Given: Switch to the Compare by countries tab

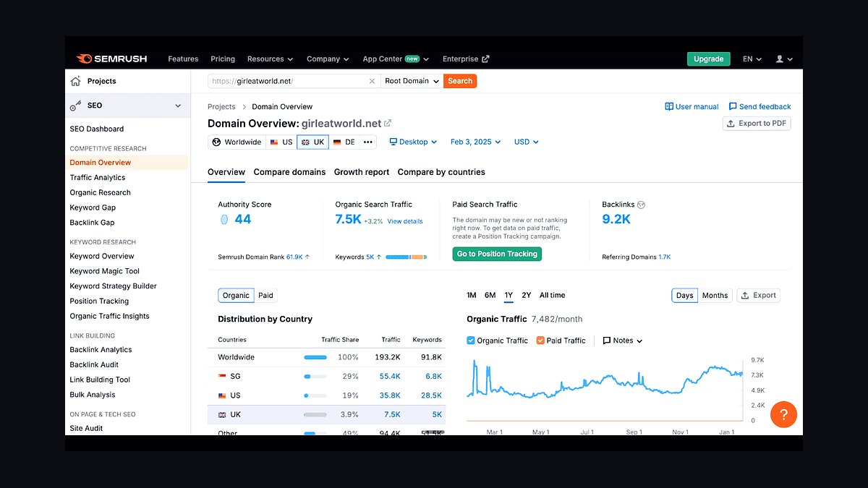Looking at the screenshot, I should coord(441,172).
